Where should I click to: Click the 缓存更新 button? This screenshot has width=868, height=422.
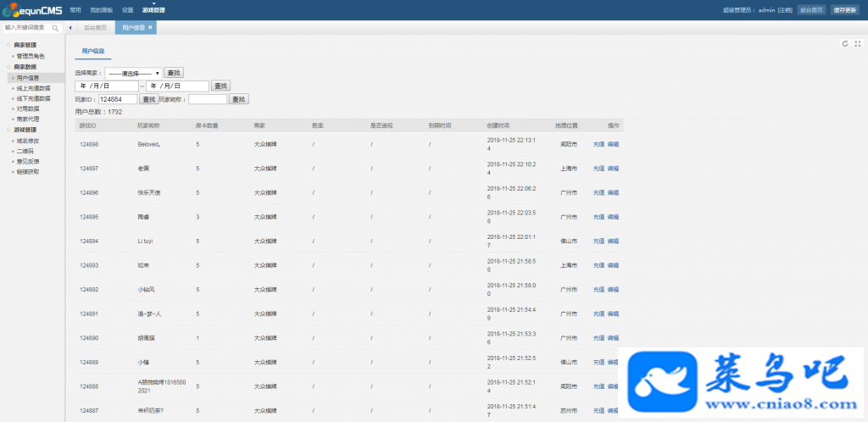(845, 10)
